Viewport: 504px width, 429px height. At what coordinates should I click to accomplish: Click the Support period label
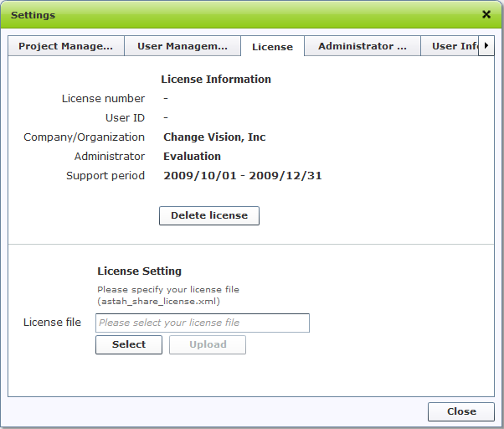pyautogui.click(x=105, y=176)
